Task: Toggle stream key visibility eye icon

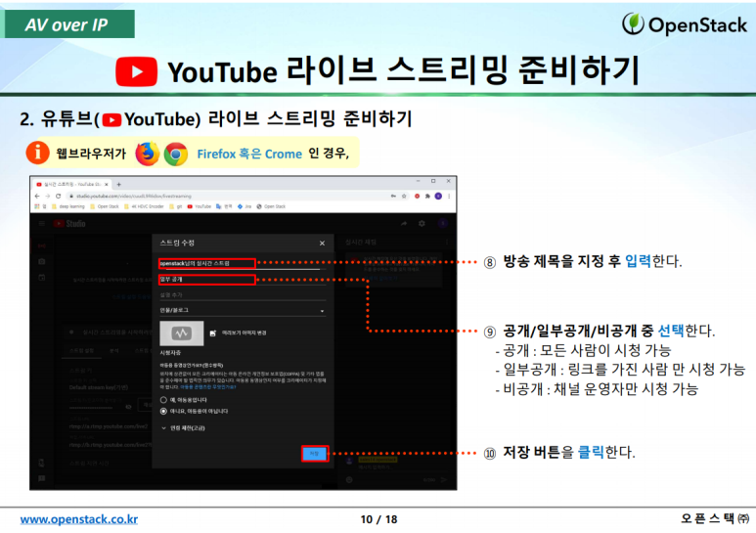Action: [128, 407]
